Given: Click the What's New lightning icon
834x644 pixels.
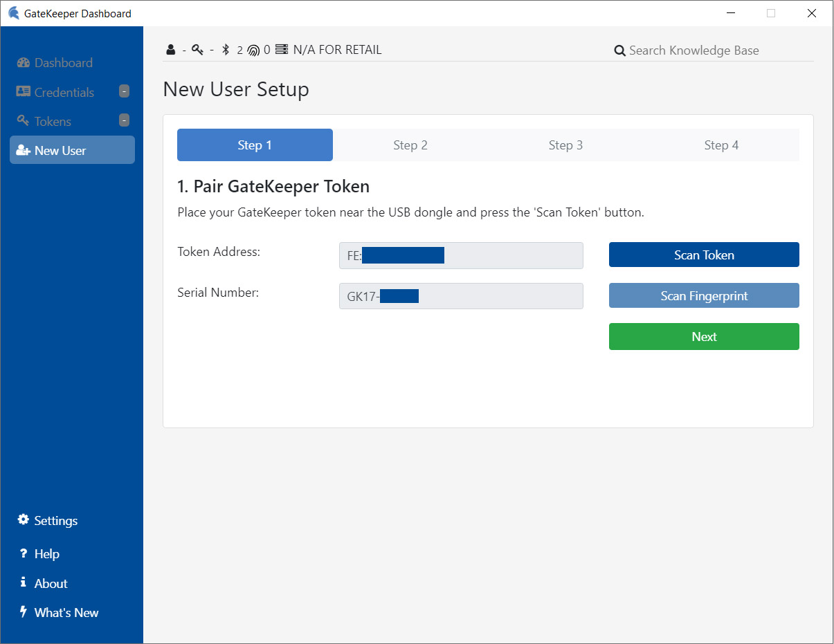Looking at the screenshot, I should 24,612.
